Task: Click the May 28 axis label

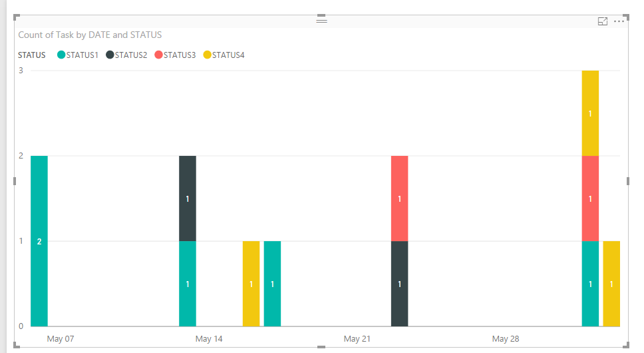Action: (x=506, y=338)
